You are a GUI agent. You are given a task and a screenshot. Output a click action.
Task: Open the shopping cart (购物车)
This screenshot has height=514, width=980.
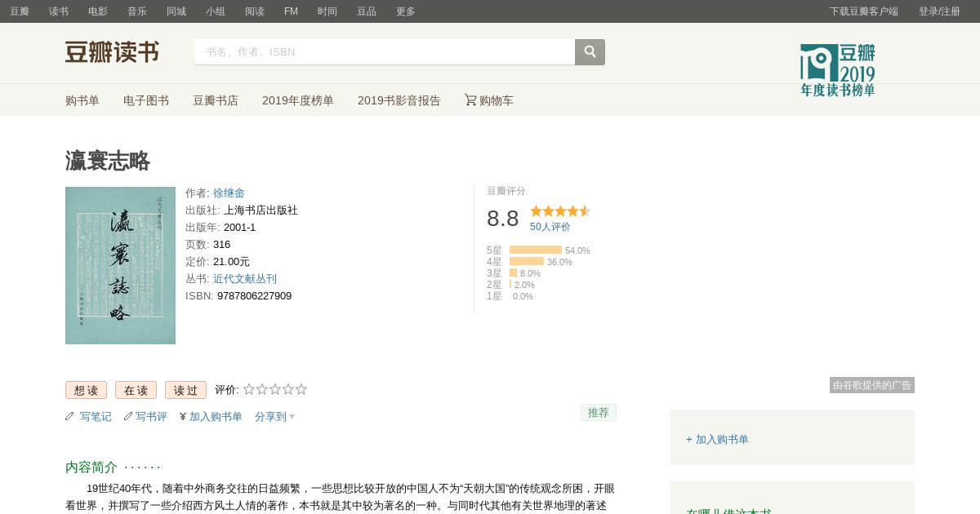489,100
